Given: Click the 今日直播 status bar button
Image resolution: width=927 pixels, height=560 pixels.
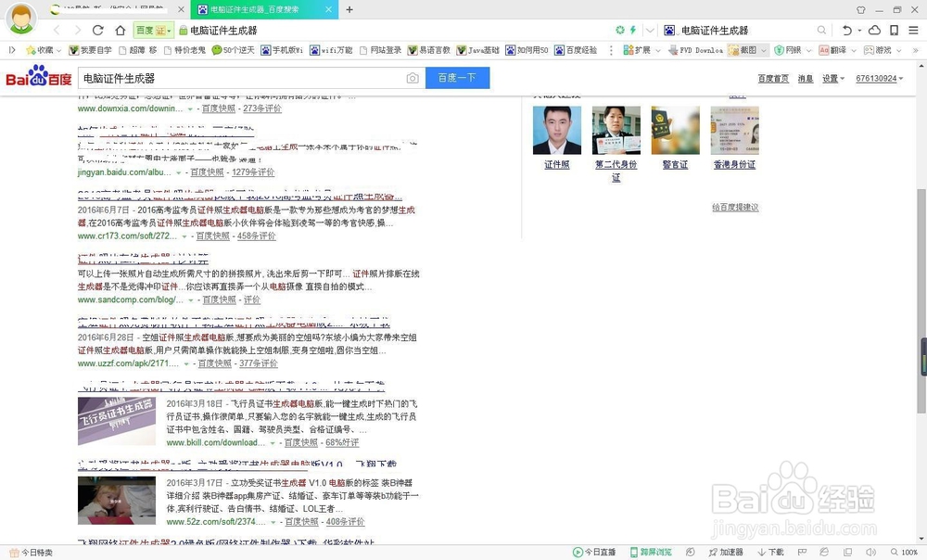Looking at the screenshot, I should pyautogui.click(x=594, y=553).
